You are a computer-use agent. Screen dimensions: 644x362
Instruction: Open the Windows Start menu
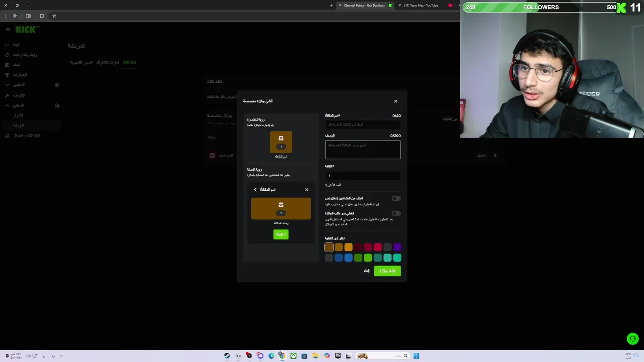pos(416,356)
